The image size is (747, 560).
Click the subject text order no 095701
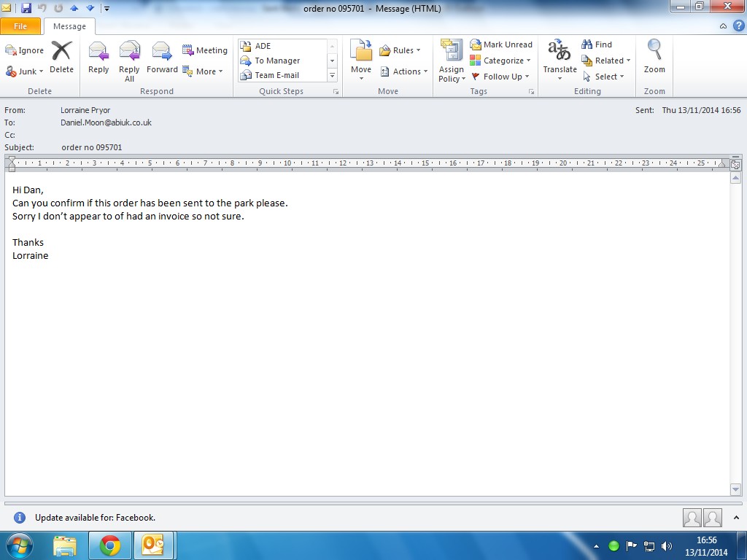91,147
